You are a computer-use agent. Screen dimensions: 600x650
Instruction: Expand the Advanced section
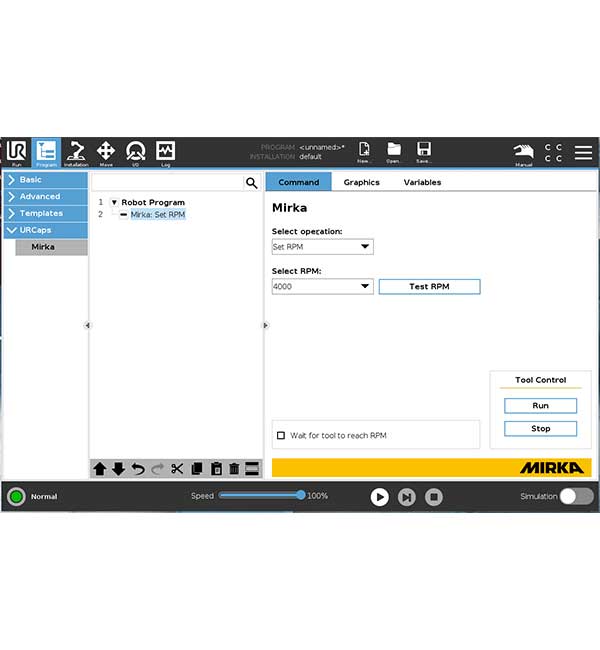tap(46, 196)
